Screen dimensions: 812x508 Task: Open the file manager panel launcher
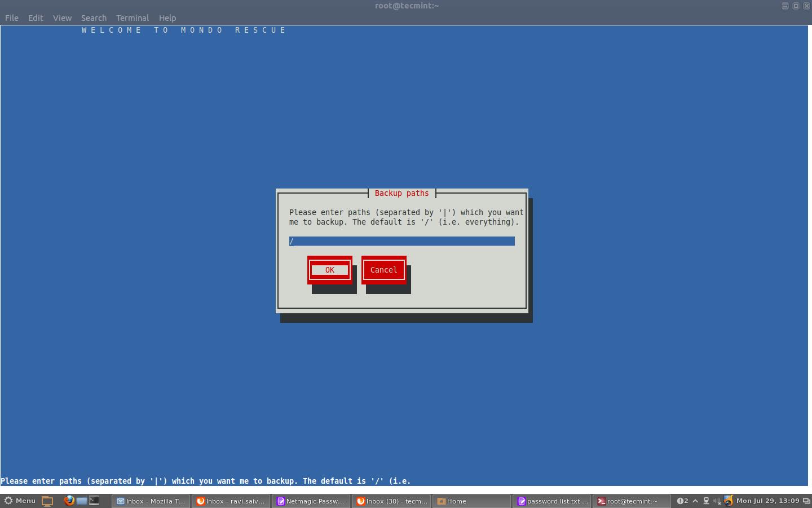pos(82,501)
